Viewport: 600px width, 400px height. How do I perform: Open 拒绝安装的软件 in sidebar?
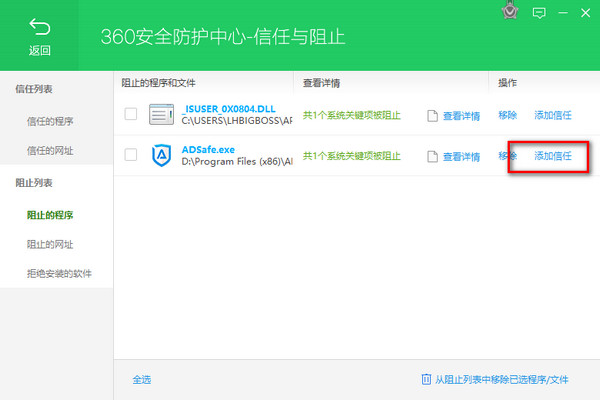(x=59, y=273)
